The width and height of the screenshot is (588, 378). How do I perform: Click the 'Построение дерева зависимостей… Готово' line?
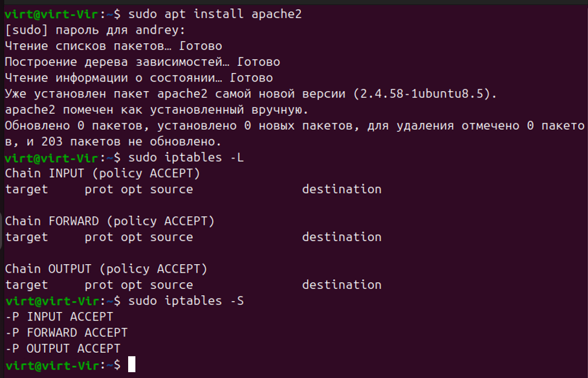pyautogui.click(x=142, y=62)
